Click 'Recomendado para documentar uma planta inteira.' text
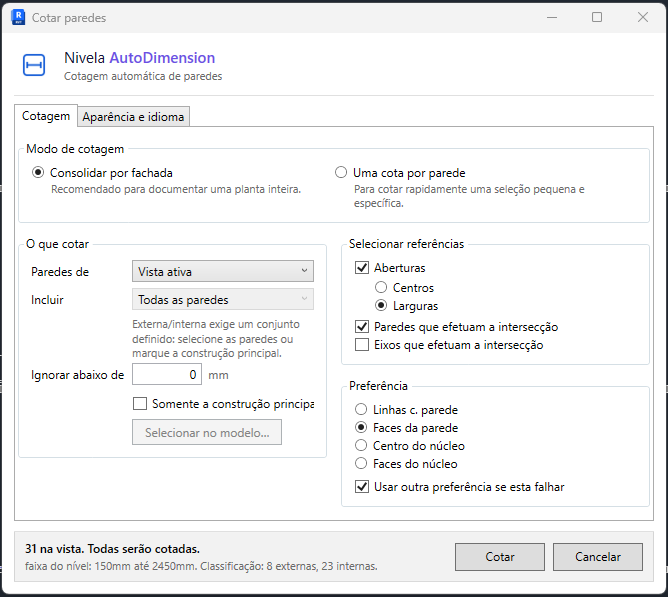 176,189
